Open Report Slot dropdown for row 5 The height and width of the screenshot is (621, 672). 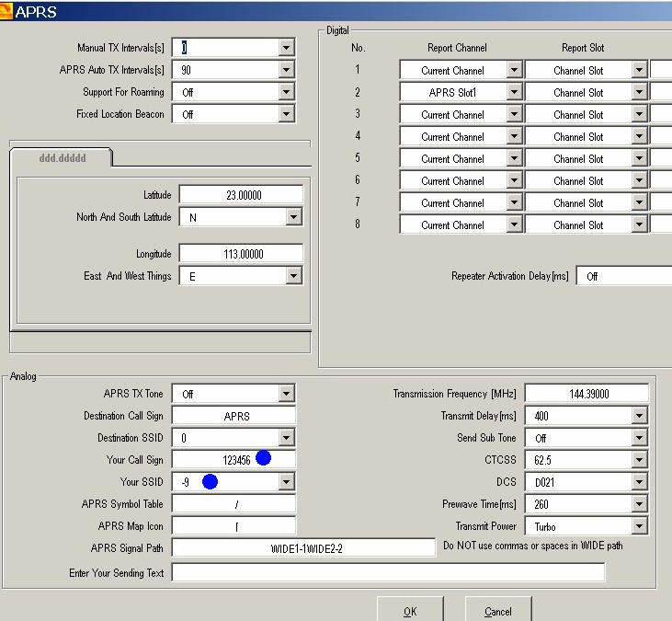click(x=639, y=158)
